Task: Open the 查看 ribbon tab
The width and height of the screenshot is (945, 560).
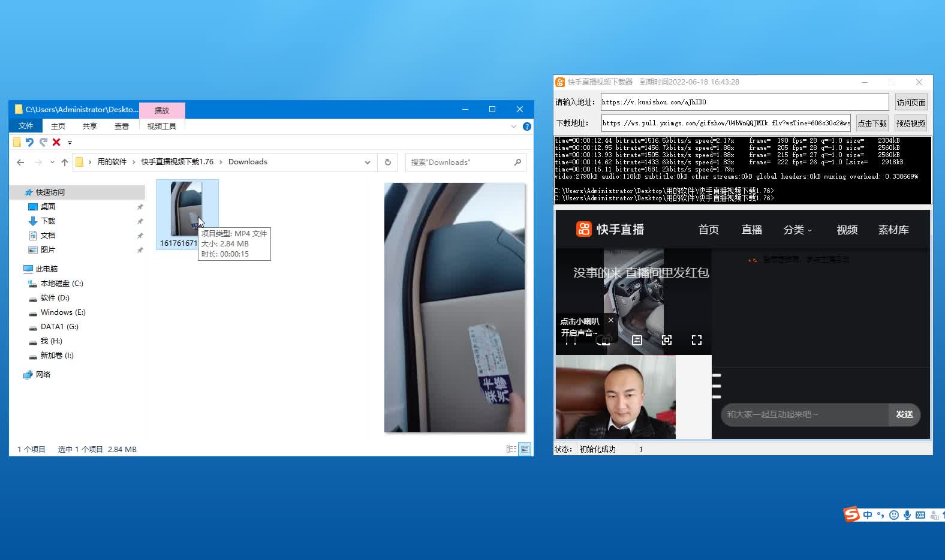Action: (122, 126)
